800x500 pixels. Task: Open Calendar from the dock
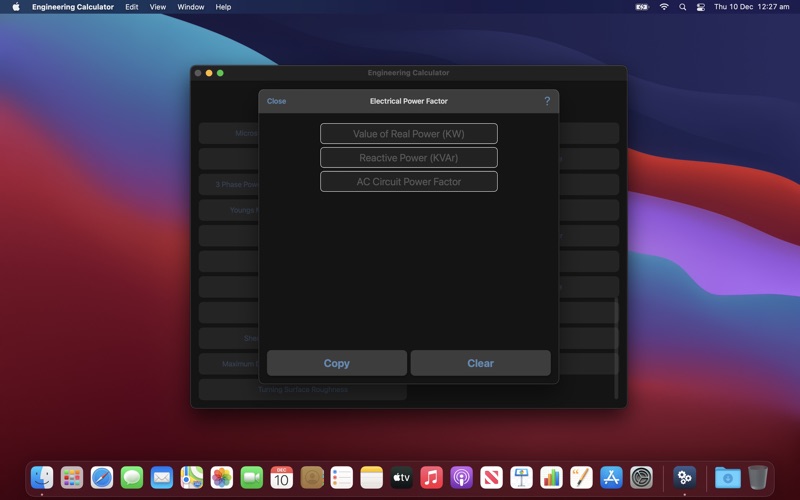282,478
